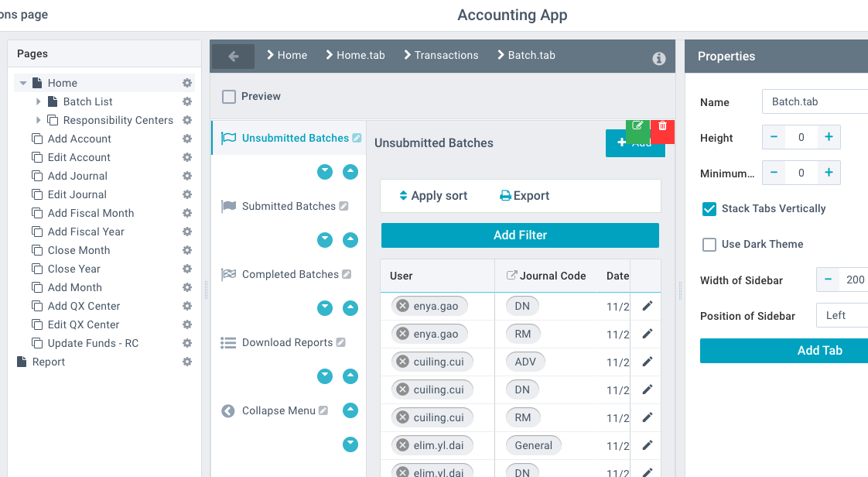Uncheck Stack Tabs Vertically

click(709, 208)
